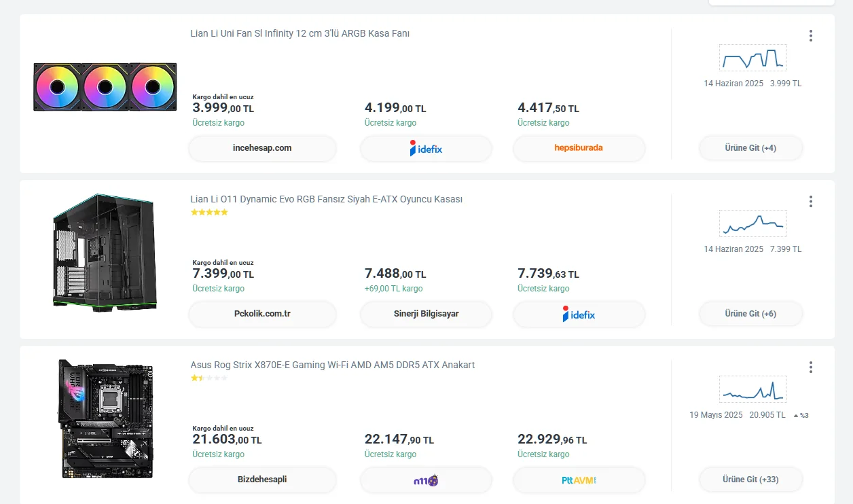
Task: Go to the incehesap.com store offer
Action: [x=262, y=148]
